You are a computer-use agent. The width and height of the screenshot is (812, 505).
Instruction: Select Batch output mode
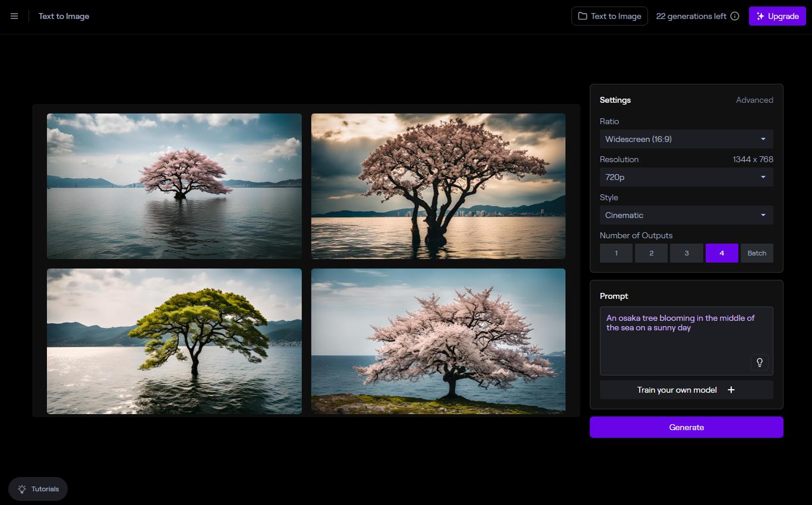[x=757, y=253]
